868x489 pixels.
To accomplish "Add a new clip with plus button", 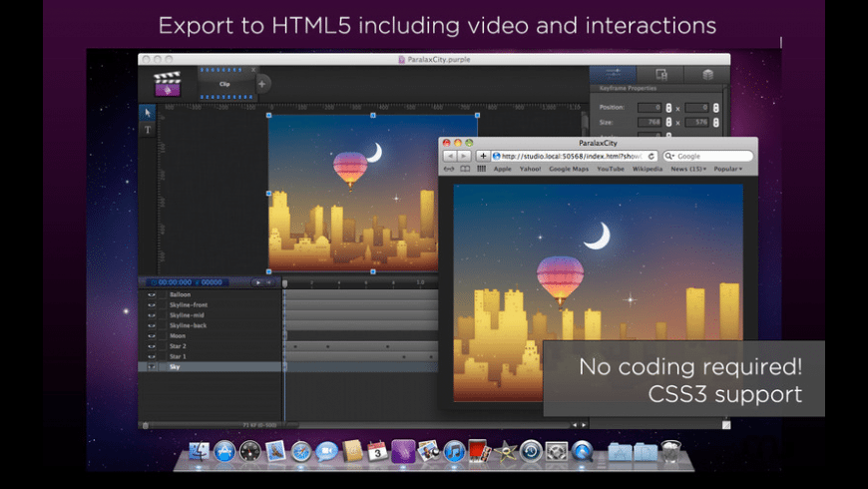I will (x=263, y=84).
